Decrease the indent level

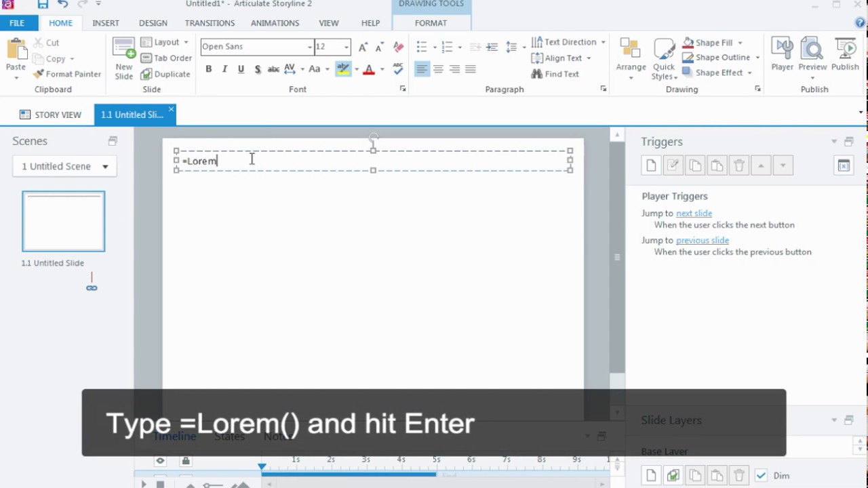475,47
